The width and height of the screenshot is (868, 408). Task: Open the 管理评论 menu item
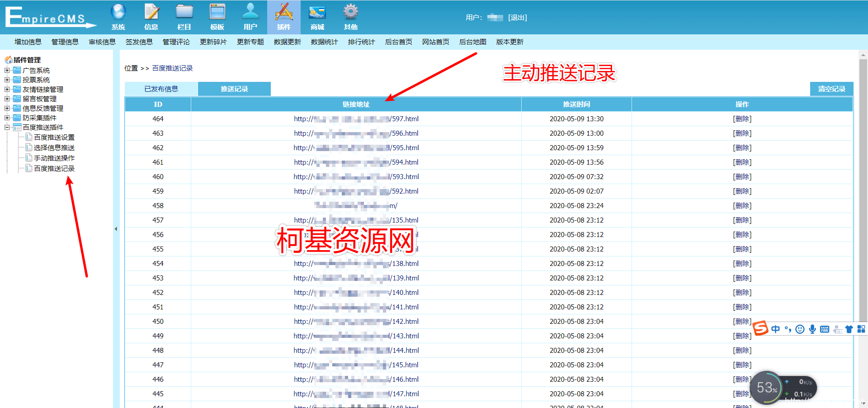pos(176,42)
